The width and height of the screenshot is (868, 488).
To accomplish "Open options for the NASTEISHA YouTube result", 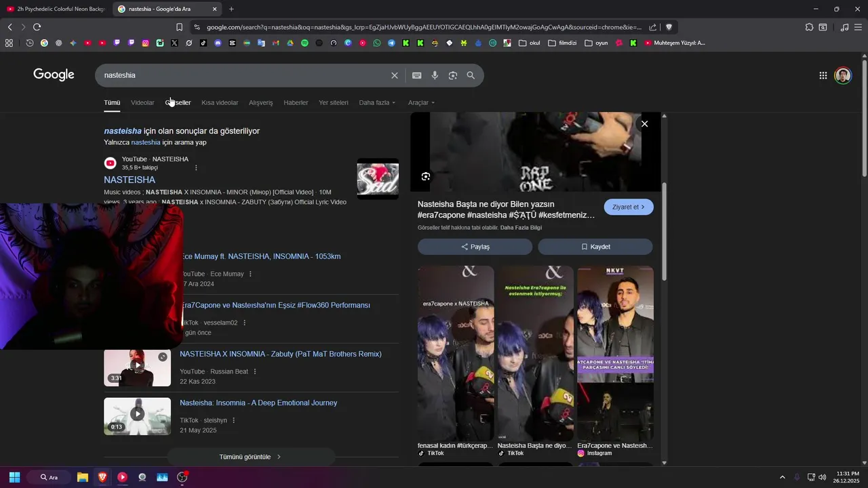I will (196, 167).
